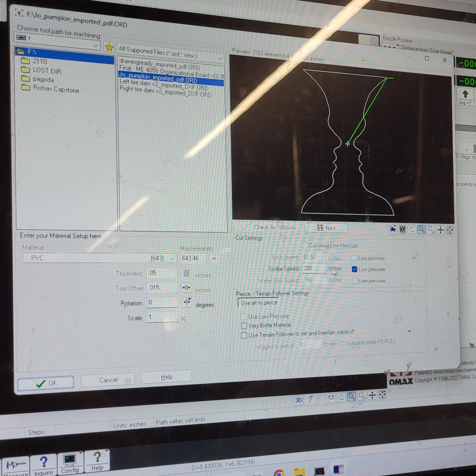The height and width of the screenshot is (476, 476).
Task: Click the Tool Offset input field
Action: tap(162, 288)
